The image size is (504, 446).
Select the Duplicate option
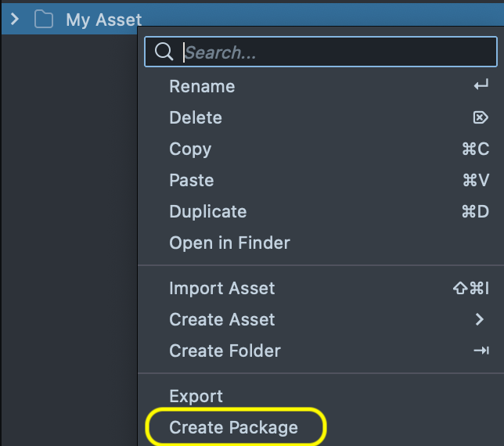208,211
